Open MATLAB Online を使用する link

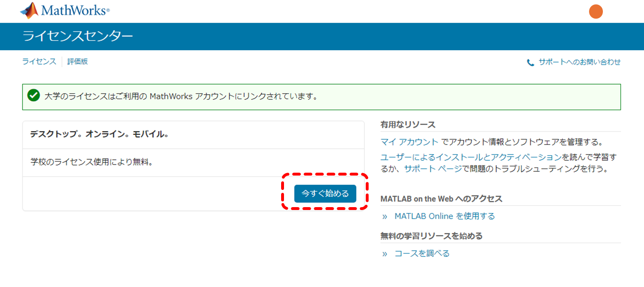click(445, 216)
